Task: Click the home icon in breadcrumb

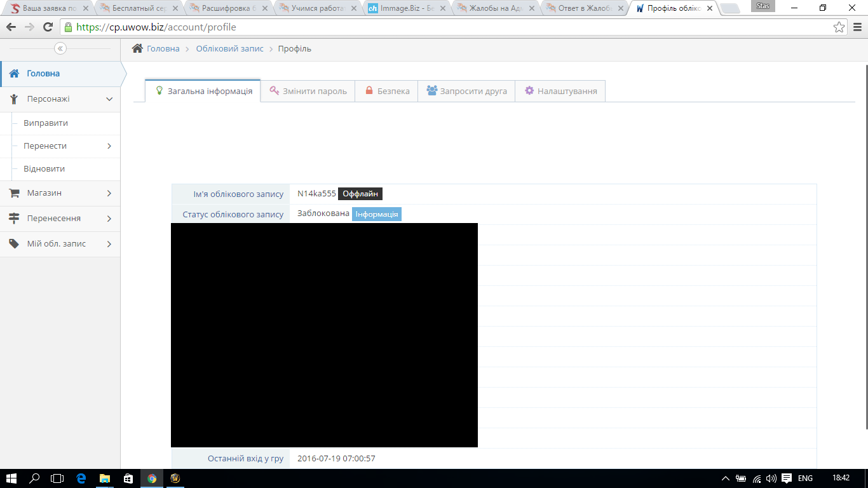Action: click(137, 48)
